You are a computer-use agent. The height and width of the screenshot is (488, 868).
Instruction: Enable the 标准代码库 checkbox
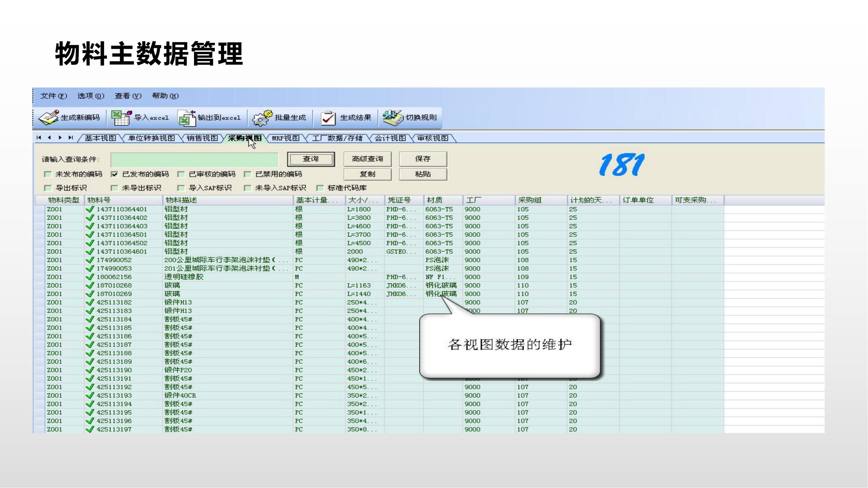[x=320, y=188]
